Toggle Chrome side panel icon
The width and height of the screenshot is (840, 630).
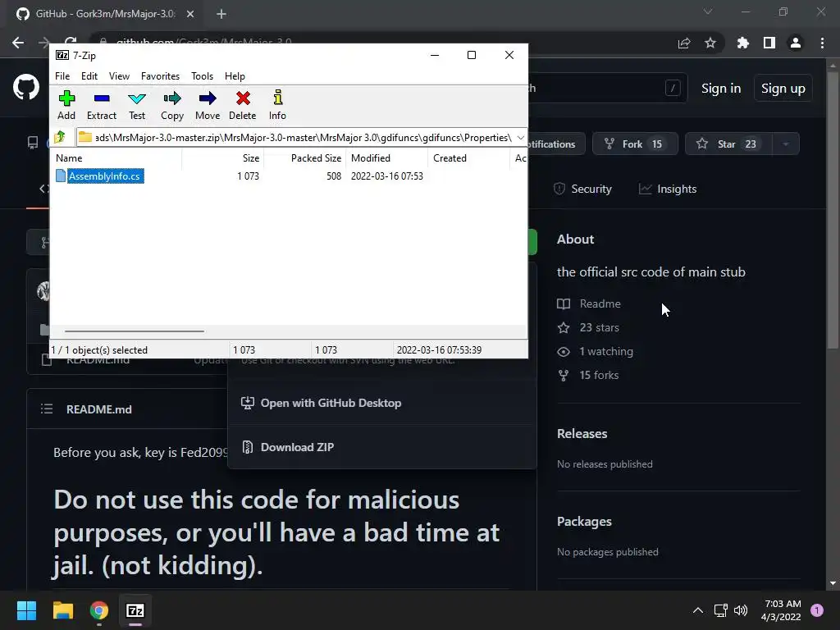click(769, 43)
